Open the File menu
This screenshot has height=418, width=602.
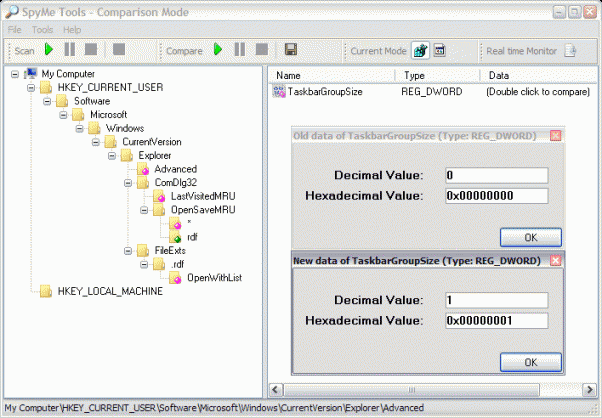(15, 30)
